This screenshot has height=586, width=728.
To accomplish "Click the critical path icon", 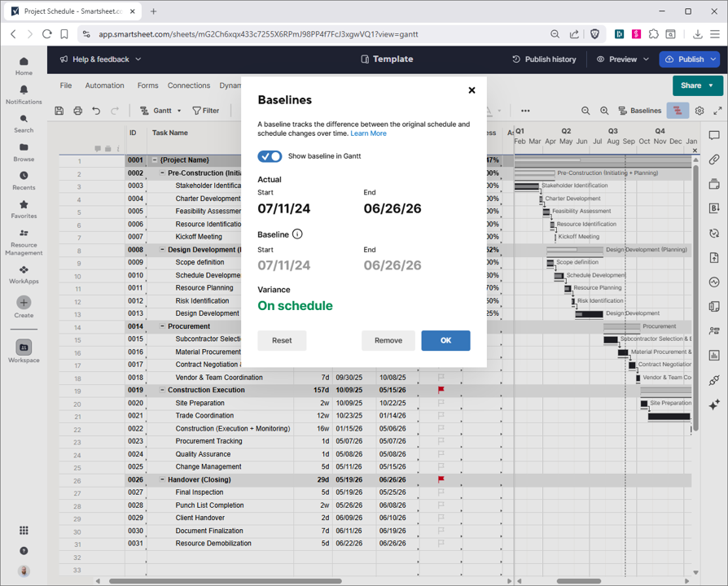I will click(678, 111).
